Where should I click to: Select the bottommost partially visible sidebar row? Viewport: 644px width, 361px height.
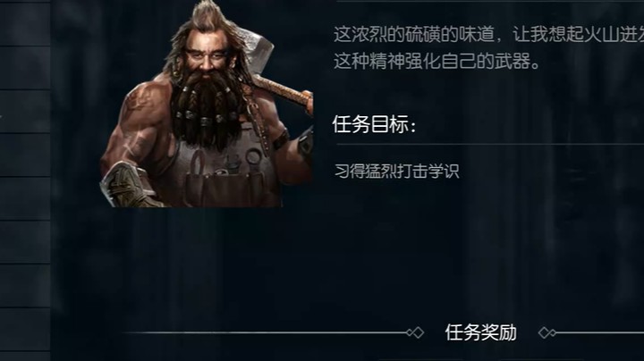coord(25,356)
